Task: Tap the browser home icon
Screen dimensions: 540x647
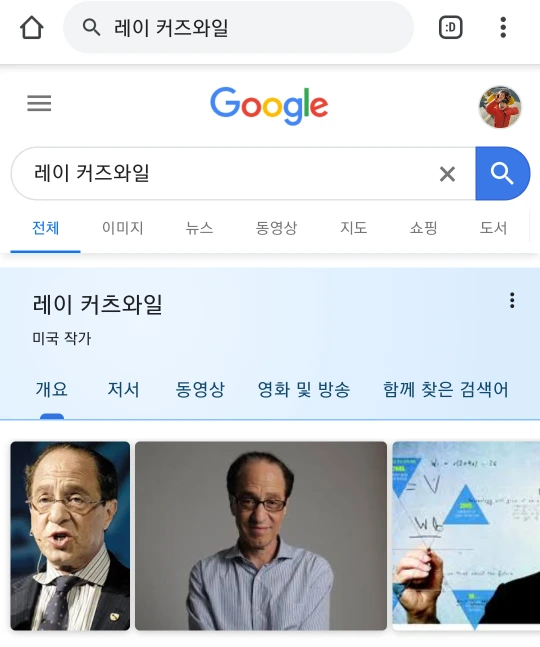Action: [32, 28]
